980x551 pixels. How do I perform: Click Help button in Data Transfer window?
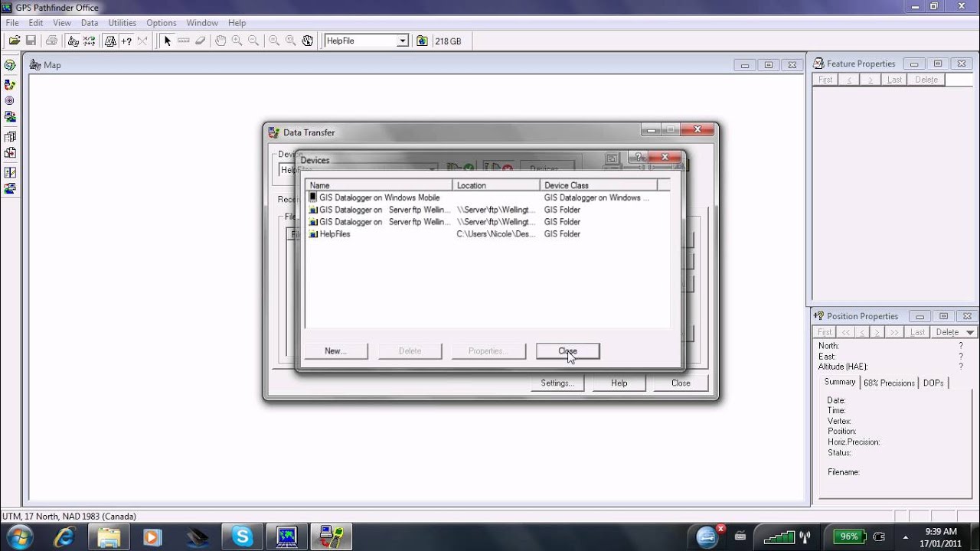(x=619, y=383)
